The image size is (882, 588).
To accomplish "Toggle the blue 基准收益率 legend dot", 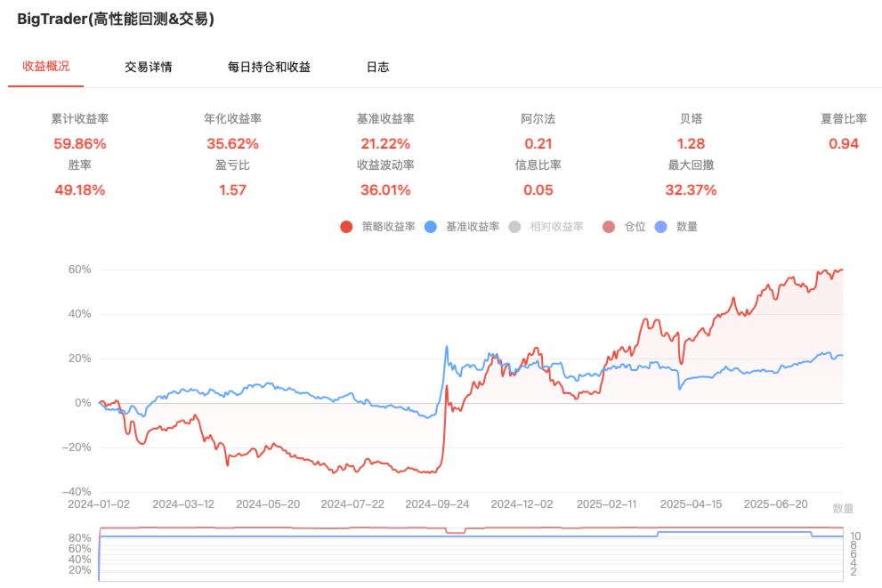I will coord(432,227).
